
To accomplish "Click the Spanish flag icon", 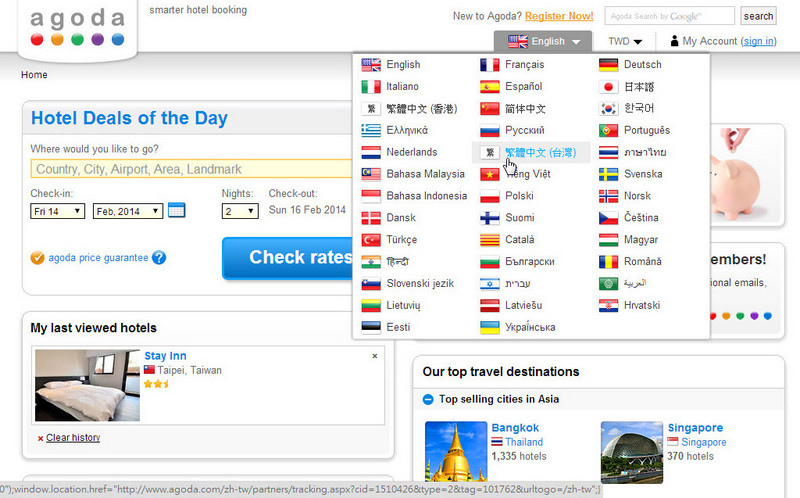I will [490, 87].
